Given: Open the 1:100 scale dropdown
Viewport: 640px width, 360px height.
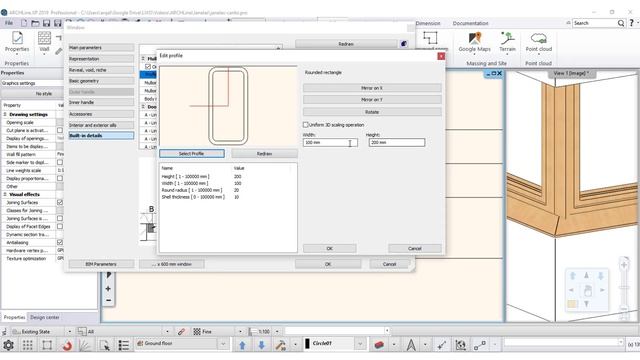Looking at the screenshot, I should coord(277,331).
